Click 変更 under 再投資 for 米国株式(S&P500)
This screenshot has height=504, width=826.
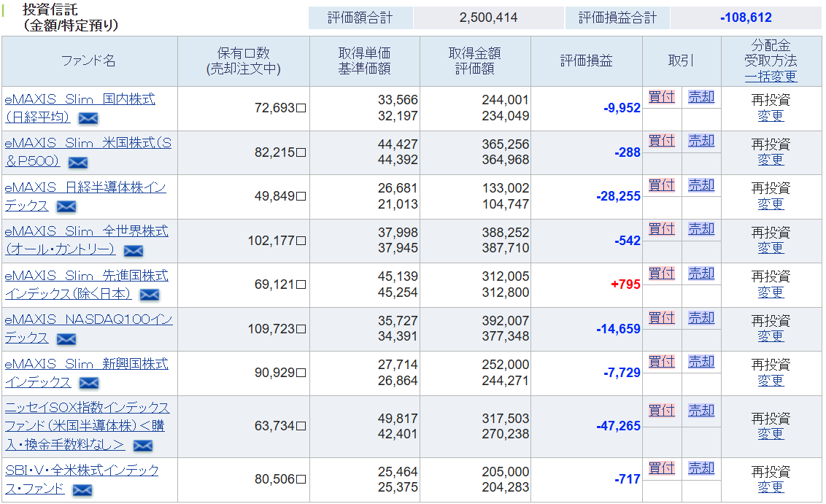click(771, 160)
